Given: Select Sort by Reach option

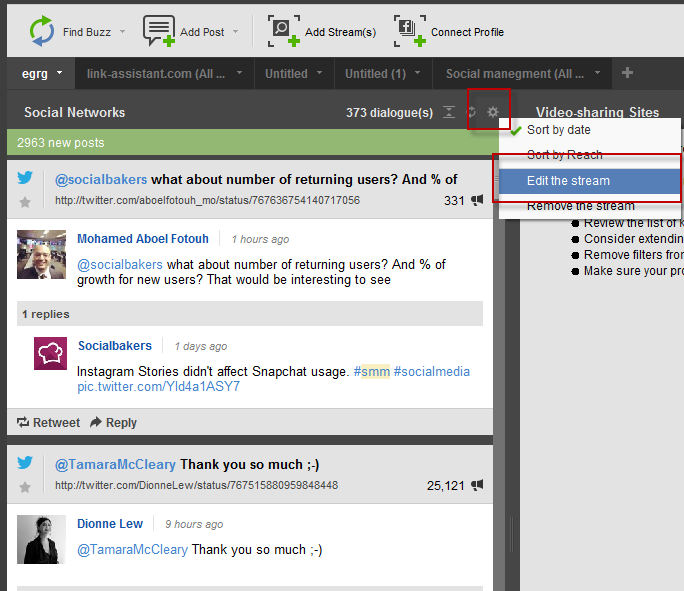Looking at the screenshot, I should point(590,155).
